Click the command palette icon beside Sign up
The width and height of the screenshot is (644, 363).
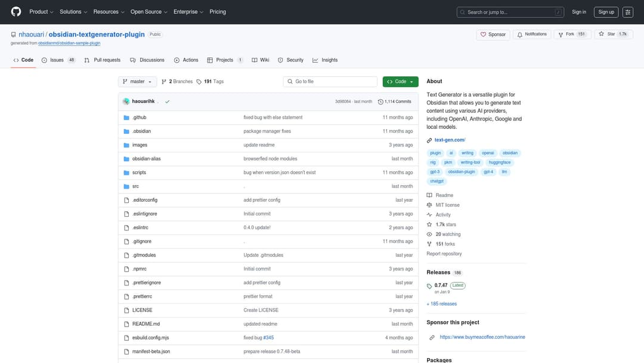627,12
